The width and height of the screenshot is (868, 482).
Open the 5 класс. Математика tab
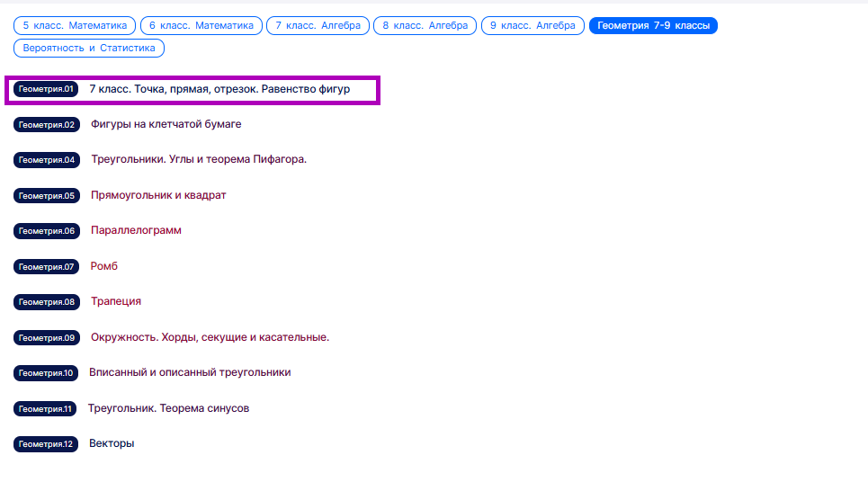75,25
